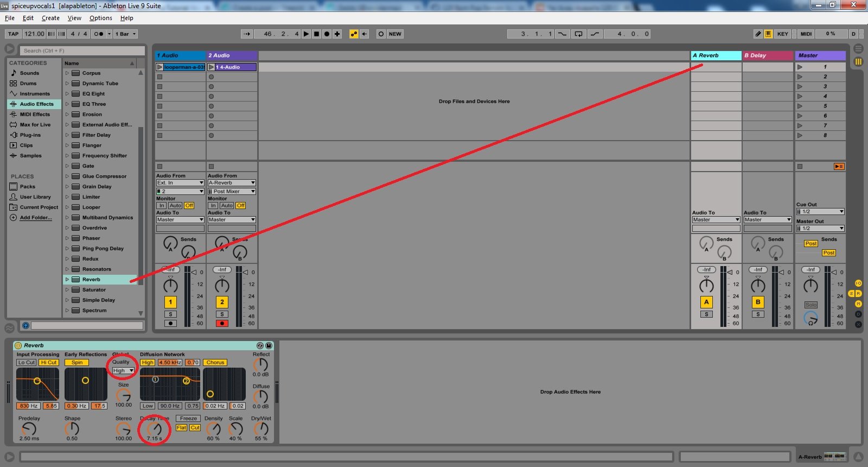The image size is (868, 467).
Task: Toggle Hi Cut in Reverb Input Processing
Action: tap(49, 363)
